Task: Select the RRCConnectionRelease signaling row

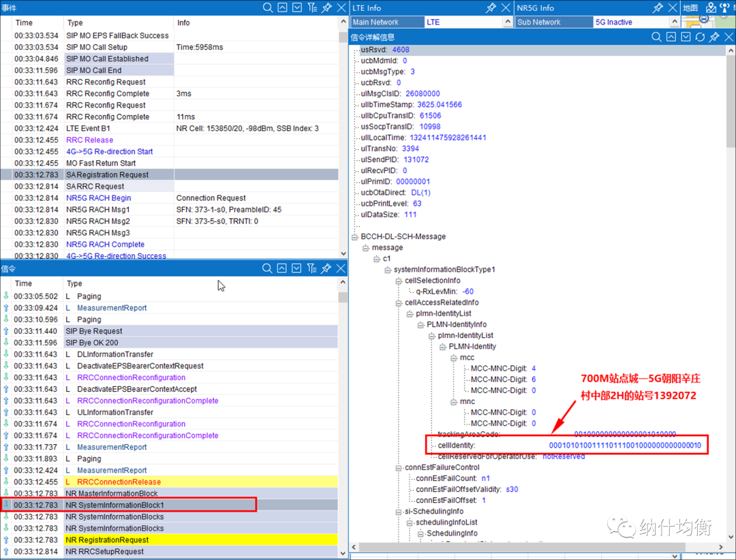Action: pos(169,482)
